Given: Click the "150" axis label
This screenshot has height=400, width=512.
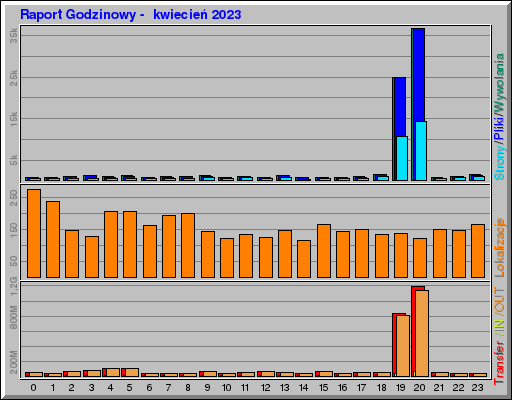Looking at the screenshot, I should 13,230.
